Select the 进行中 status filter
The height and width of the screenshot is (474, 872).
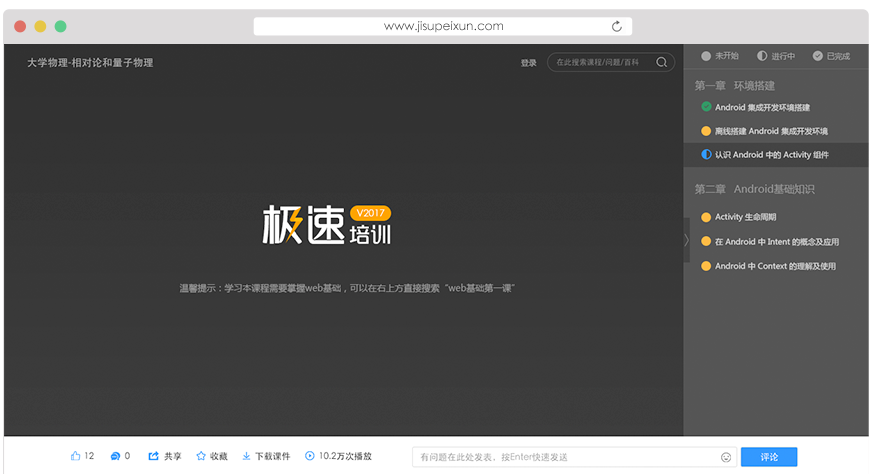776,56
